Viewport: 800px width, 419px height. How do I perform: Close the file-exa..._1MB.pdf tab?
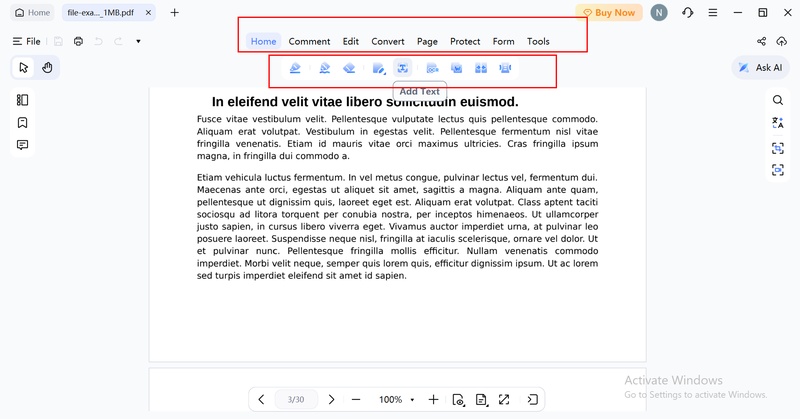pos(148,13)
